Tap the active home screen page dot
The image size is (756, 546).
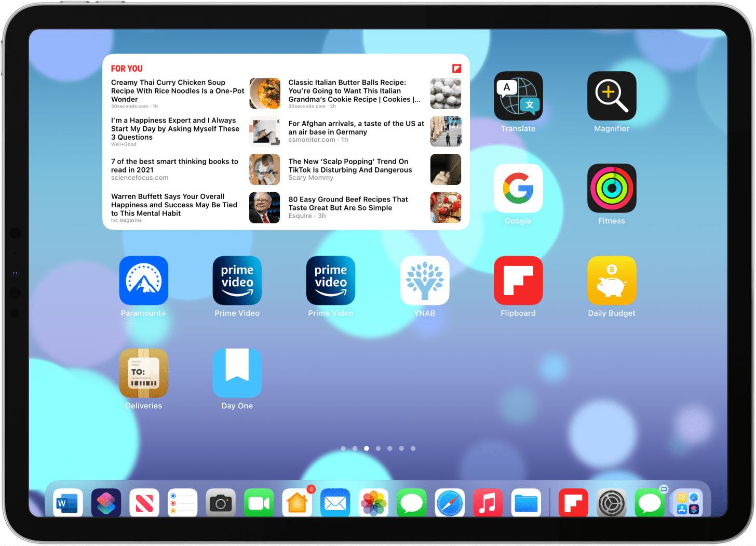tap(367, 448)
